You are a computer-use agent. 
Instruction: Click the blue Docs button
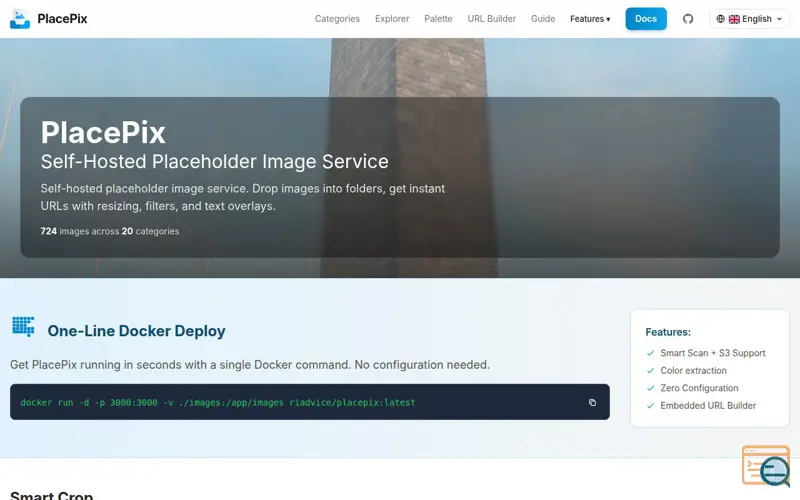pos(646,19)
